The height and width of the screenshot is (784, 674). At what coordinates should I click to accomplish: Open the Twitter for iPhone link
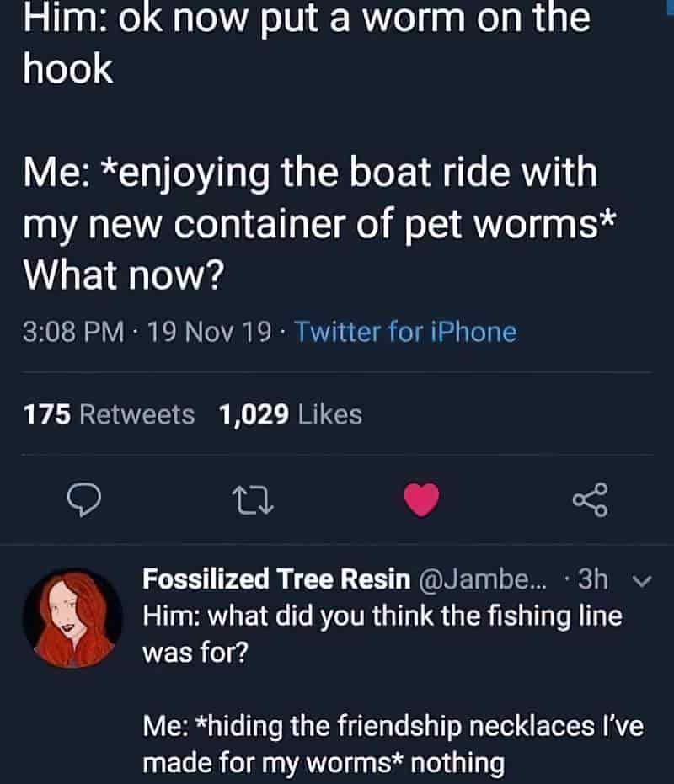coord(406,332)
